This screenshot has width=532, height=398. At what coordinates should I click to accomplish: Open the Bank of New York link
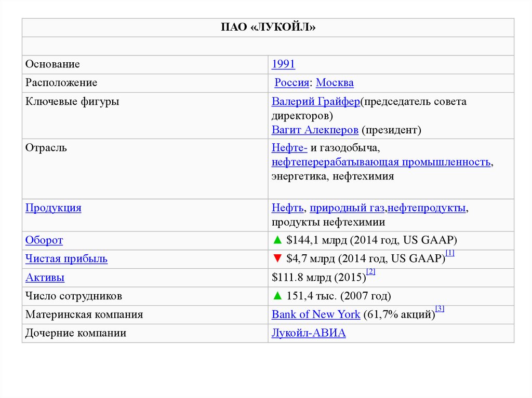click(x=316, y=314)
